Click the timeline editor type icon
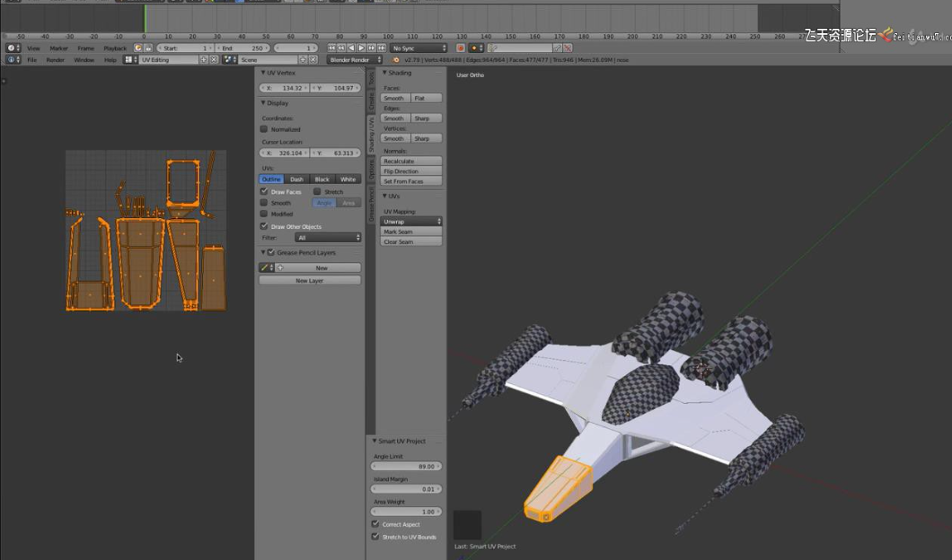 pos(13,48)
